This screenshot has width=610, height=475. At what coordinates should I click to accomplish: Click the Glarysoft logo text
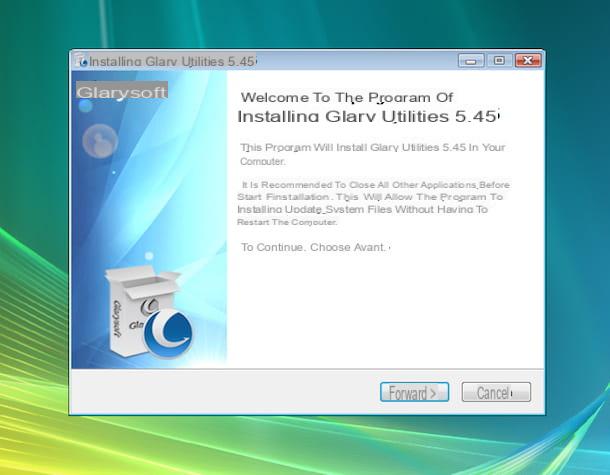coord(122,92)
